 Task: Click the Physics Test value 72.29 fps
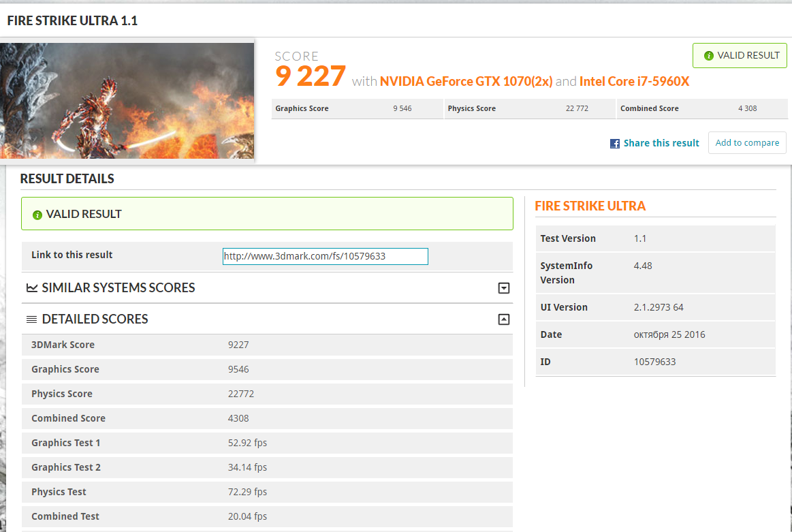(x=247, y=492)
